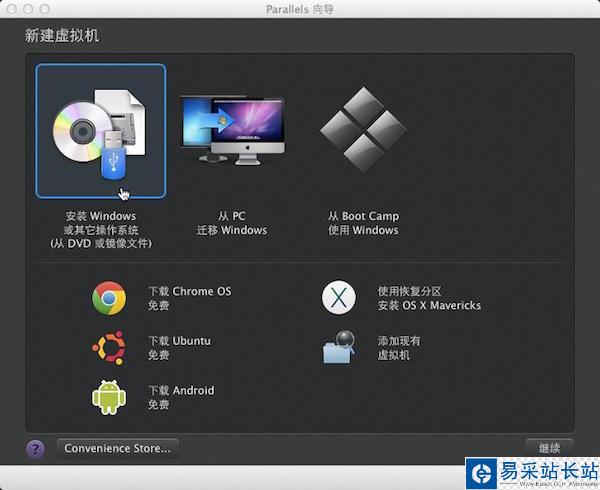Click the Android robot icon
Viewport: 600px width, 490px height.
pyautogui.click(x=109, y=397)
